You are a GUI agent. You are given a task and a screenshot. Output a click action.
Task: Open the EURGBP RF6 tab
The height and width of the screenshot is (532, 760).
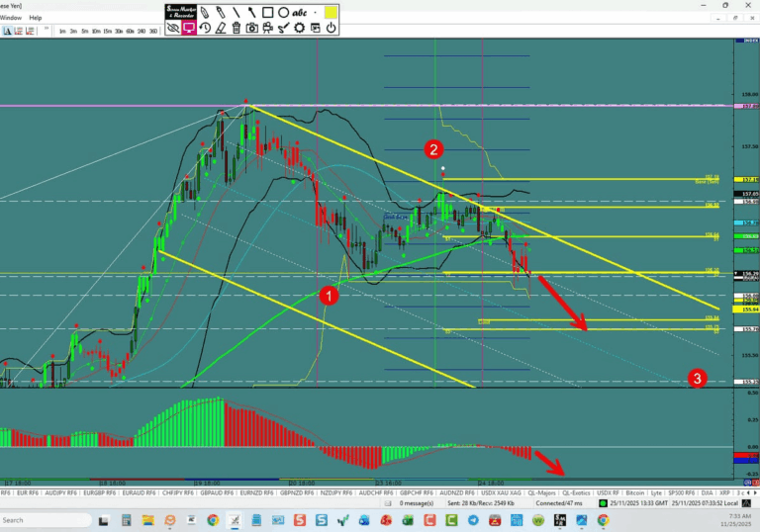(x=99, y=492)
